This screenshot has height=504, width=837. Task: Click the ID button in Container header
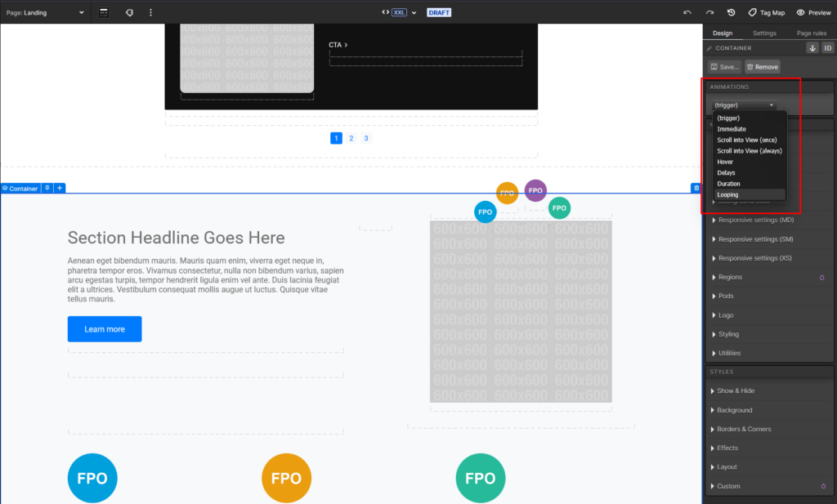(827, 48)
